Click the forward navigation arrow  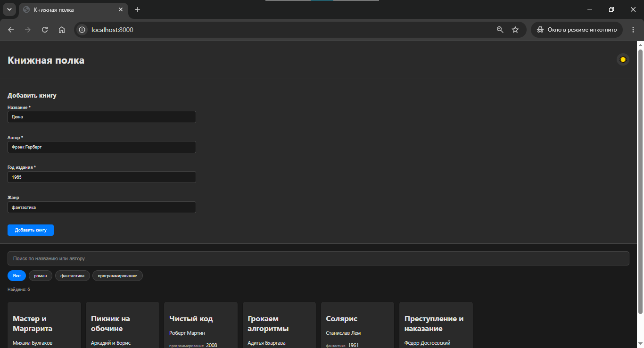click(x=28, y=30)
